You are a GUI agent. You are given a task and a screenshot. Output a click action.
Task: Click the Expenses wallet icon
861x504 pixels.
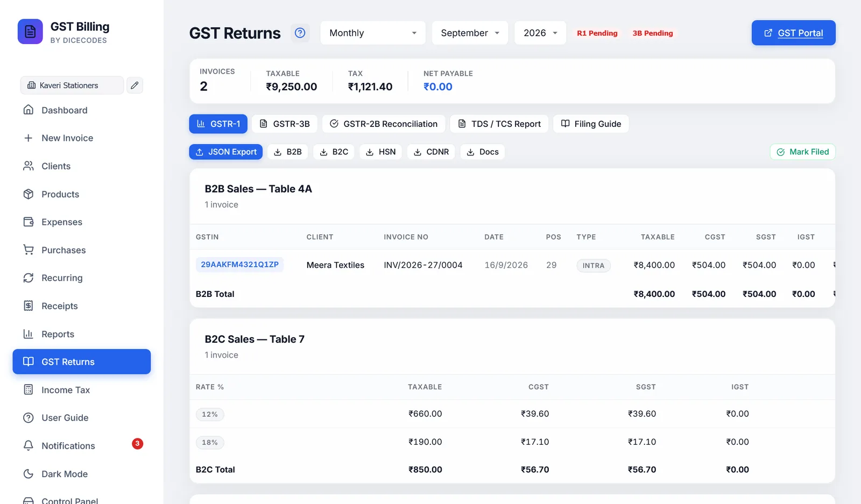[29, 222]
